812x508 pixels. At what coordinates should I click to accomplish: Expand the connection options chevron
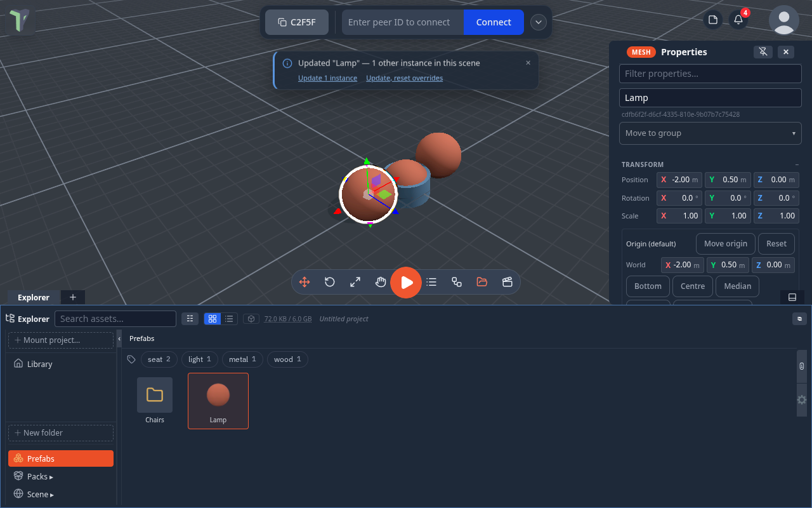(x=539, y=22)
